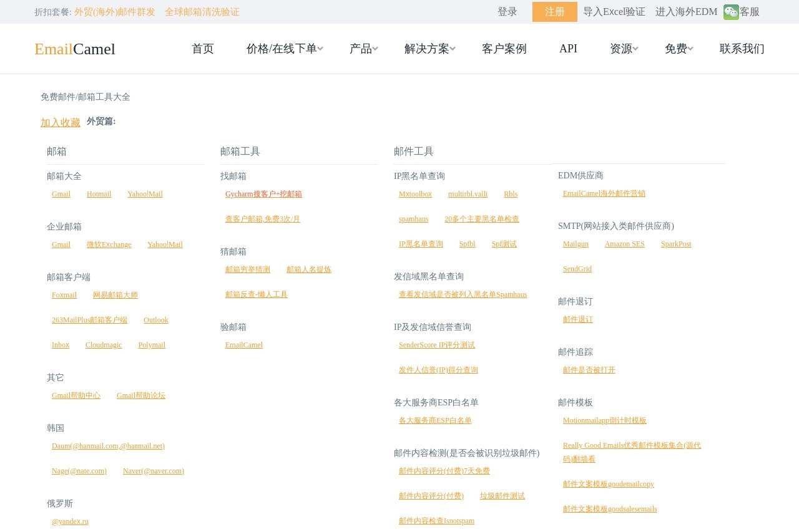Open the Cloudmagic link

(104, 345)
